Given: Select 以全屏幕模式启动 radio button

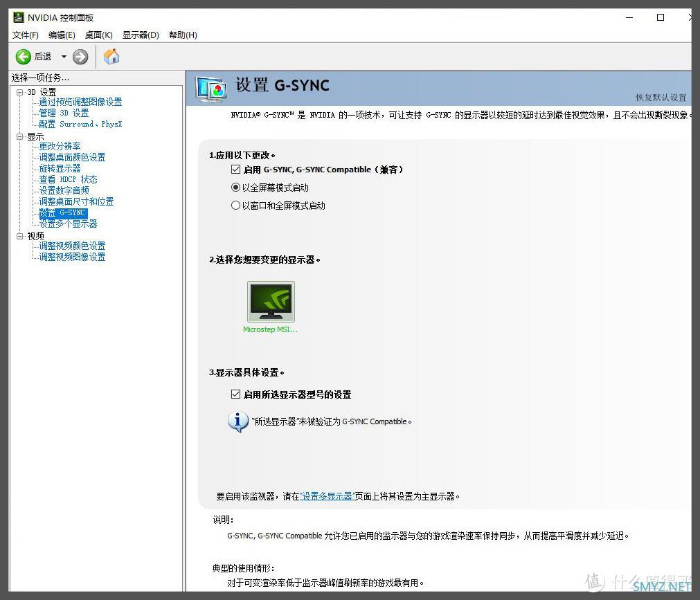Looking at the screenshot, I should tap(235, 188).
